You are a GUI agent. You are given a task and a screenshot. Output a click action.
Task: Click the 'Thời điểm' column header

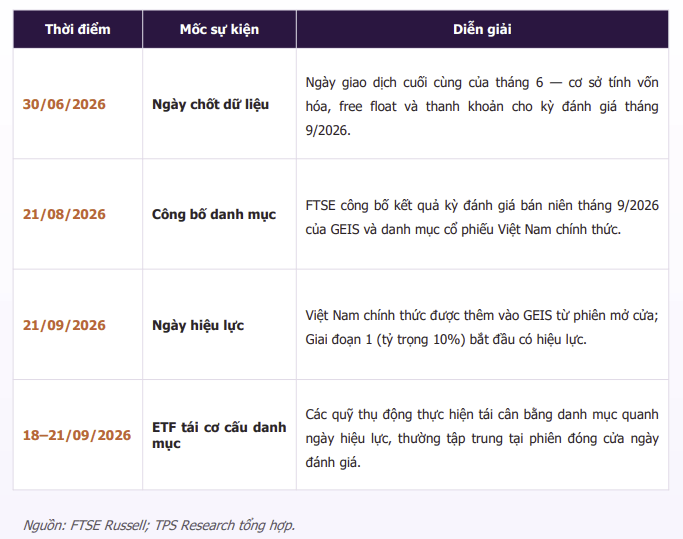click(x=78, y=29)
